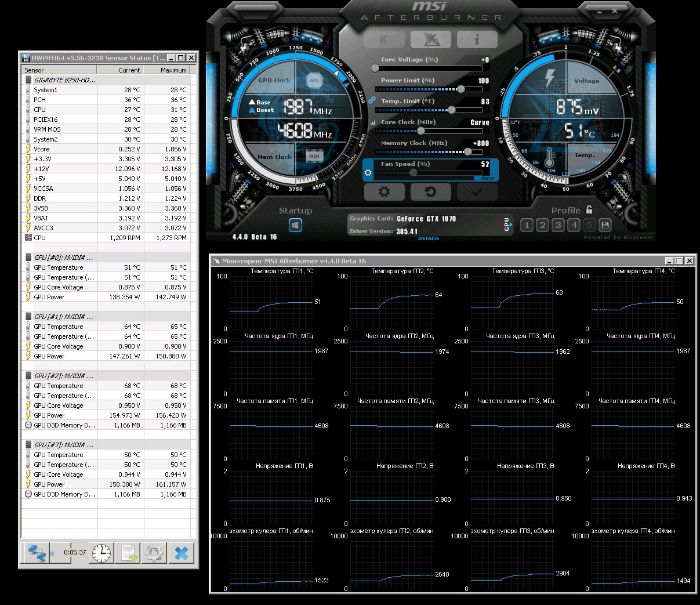Click the blue X close button in HWiNFO toolbar
Image resolution: width=700 pixels, height=605 pixels.
pyautogui.click(x=182, y=553)
